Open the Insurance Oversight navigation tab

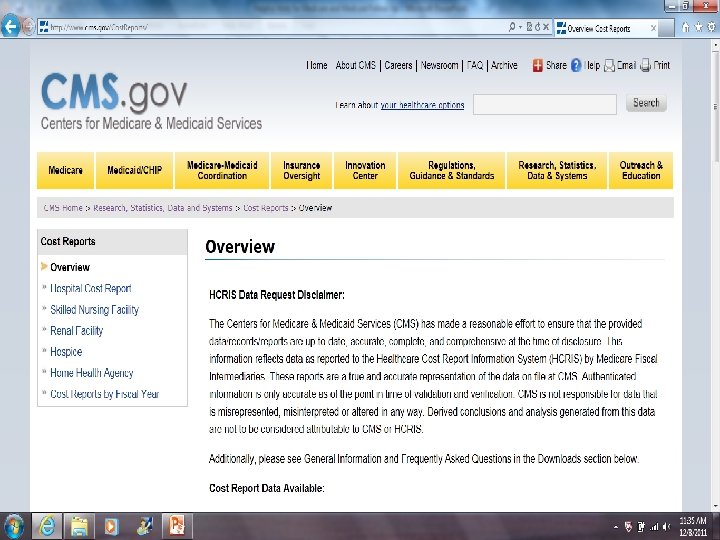pyautogui.click(x=302, y=170)
